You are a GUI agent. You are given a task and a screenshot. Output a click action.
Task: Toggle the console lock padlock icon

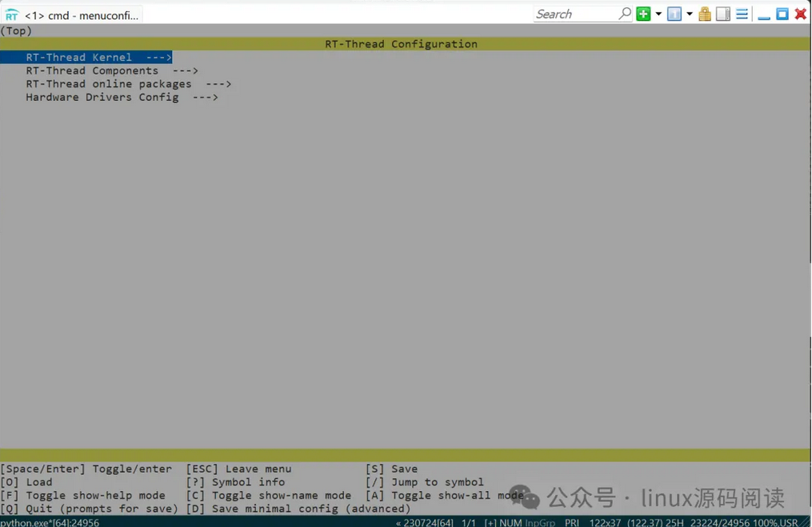[704, 14]
